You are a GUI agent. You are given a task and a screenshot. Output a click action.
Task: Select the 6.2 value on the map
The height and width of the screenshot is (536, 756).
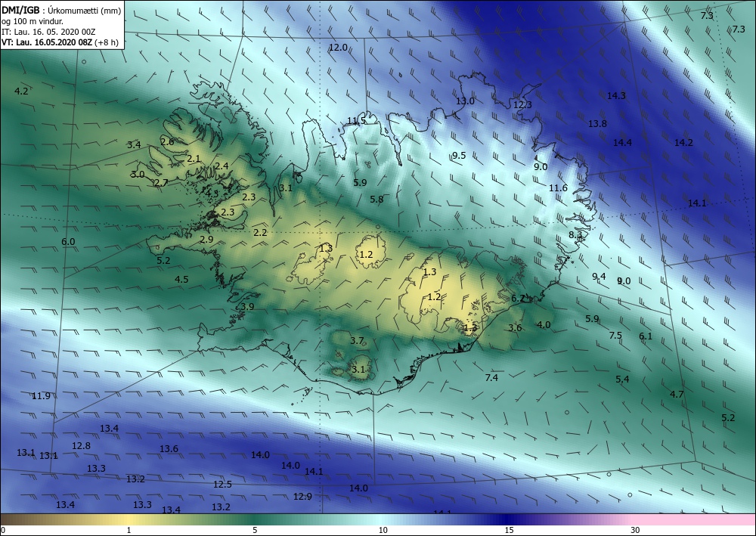coord(517,299)
